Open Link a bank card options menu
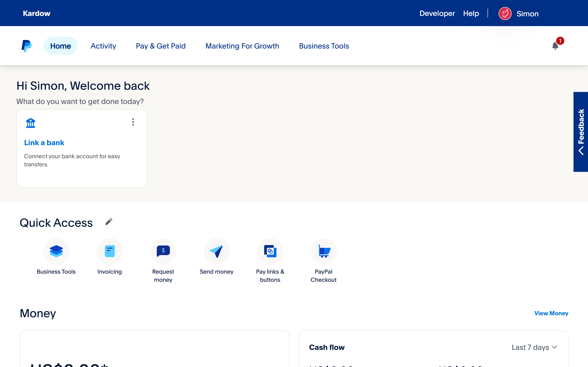 pyautogui.click(x=133, y=122)
